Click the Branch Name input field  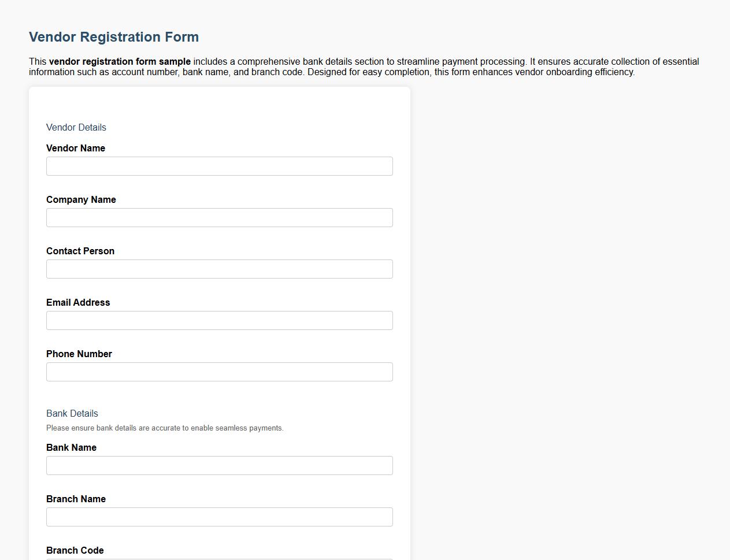(x=219, y=517)
